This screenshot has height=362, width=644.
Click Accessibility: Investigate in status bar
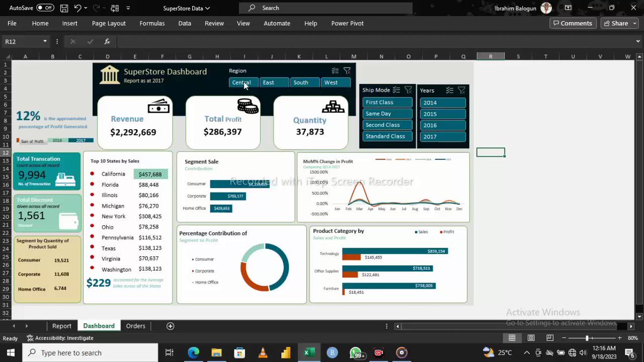(x=60, y=338)
